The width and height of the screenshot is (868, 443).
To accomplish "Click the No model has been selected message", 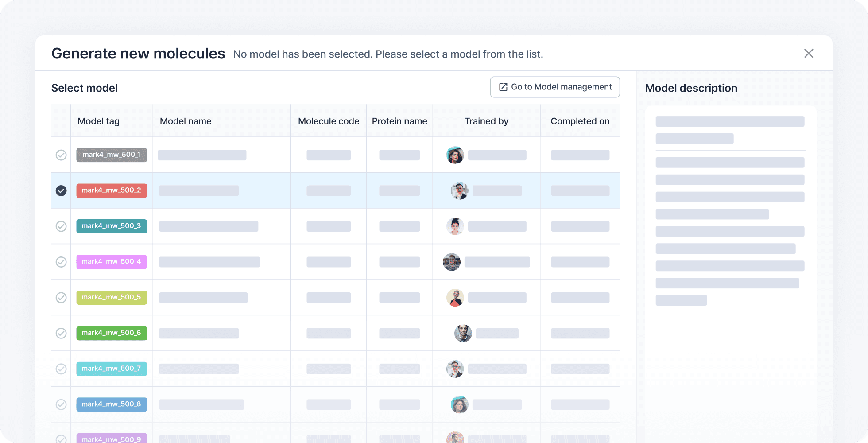I will pyautogui.click(x=388, y=54).
